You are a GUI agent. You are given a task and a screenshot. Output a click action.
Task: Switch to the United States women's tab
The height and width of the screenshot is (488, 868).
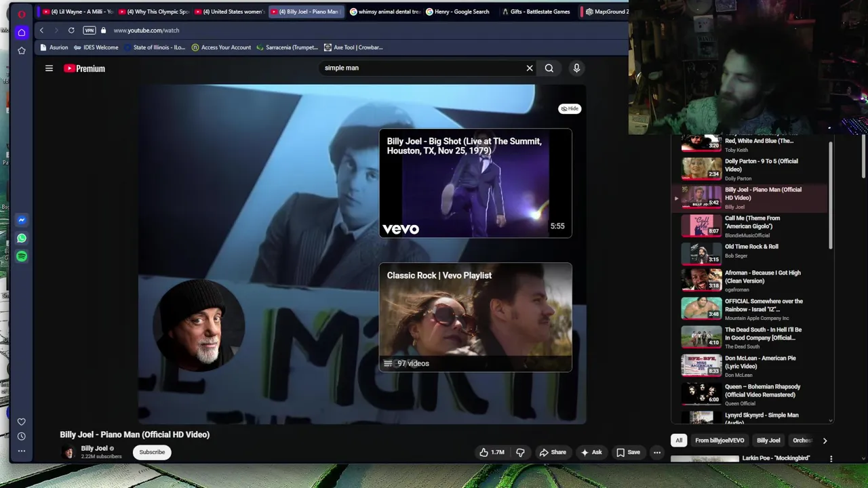(229, 12)
